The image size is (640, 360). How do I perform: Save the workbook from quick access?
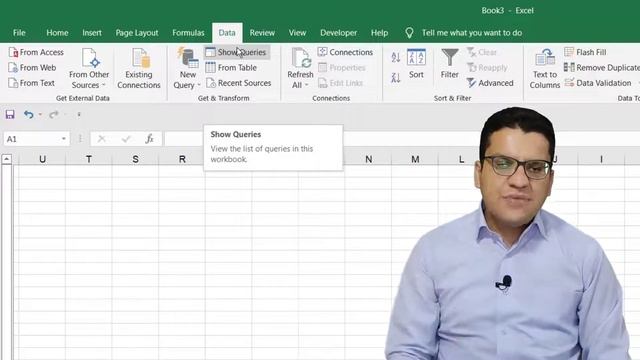(x=10, y=115)
